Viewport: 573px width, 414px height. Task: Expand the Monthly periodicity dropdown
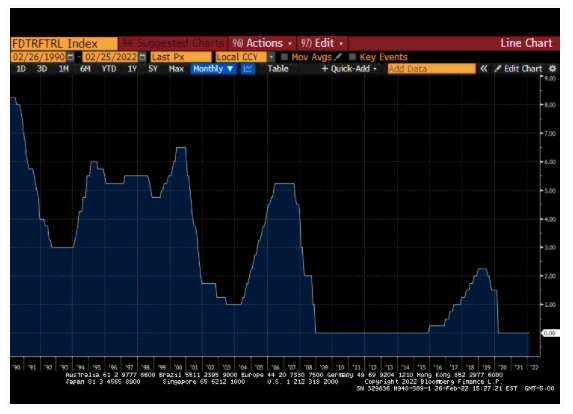213,69
